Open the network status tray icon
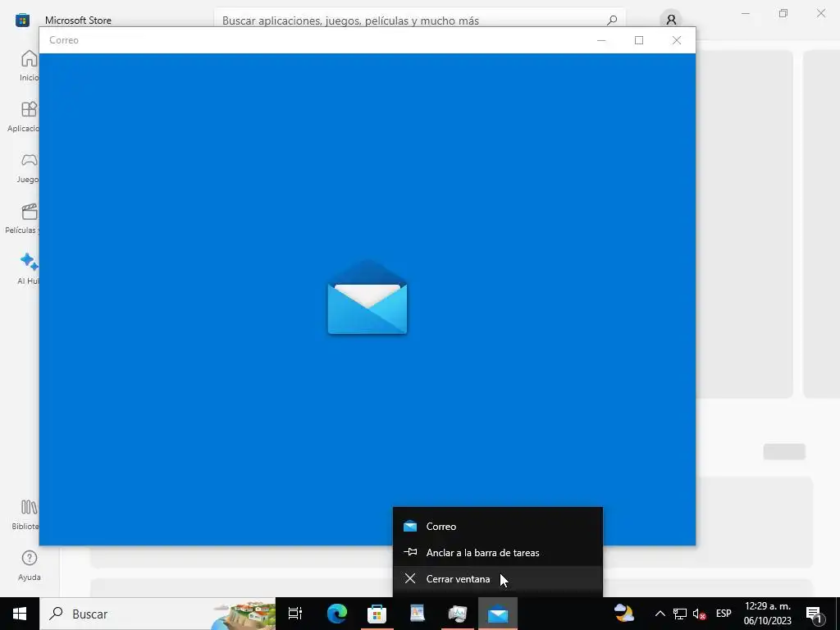The height and width of the screenshot is (630, 840). click(680, 614)
